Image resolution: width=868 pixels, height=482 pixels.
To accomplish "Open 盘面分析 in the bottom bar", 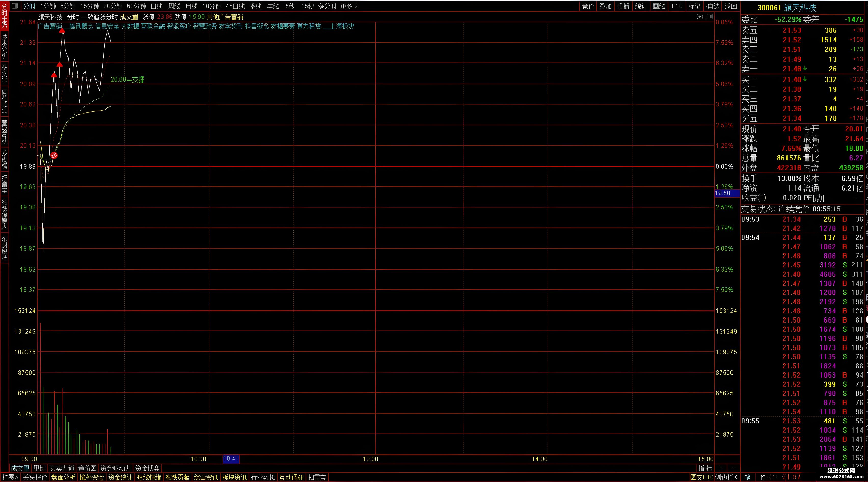I will [63, 477].
